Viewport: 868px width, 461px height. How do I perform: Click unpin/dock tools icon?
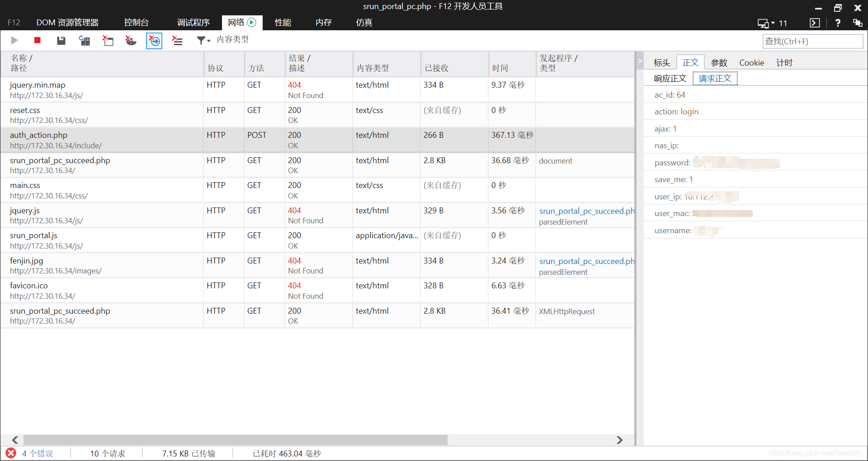point(857,23)
